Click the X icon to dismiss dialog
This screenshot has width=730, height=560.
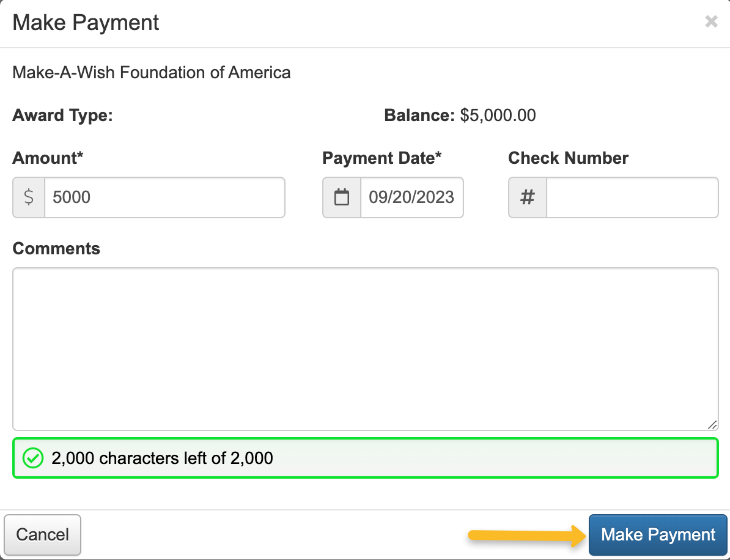[711, 21]
